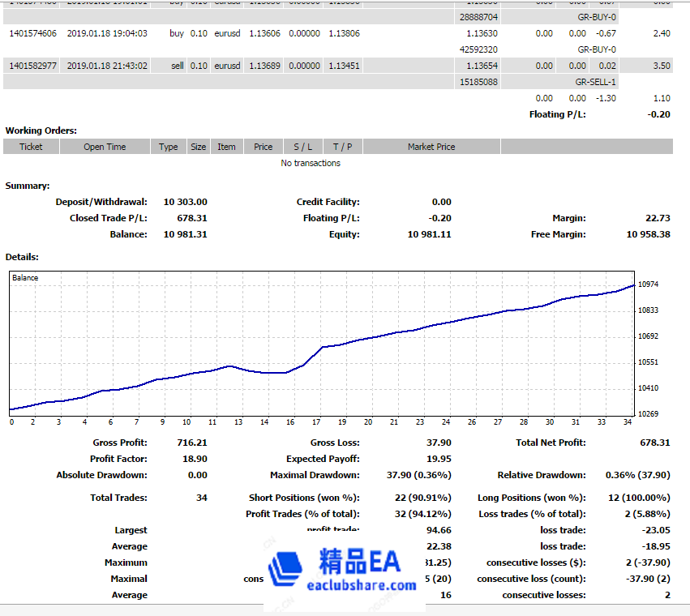Click the Market Price column header
The width and height of the screenshot is (690, 616).
click(431, 147)
